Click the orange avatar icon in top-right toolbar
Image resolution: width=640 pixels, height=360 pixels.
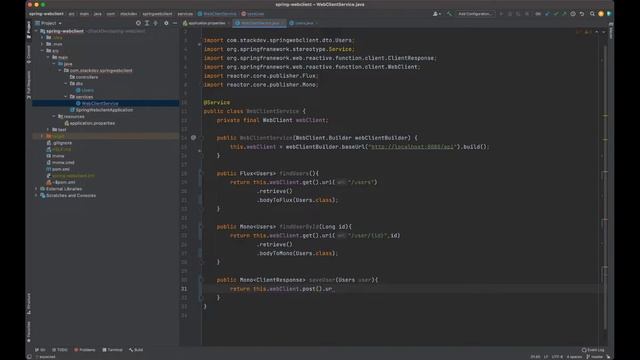click(x=601, y=14)
